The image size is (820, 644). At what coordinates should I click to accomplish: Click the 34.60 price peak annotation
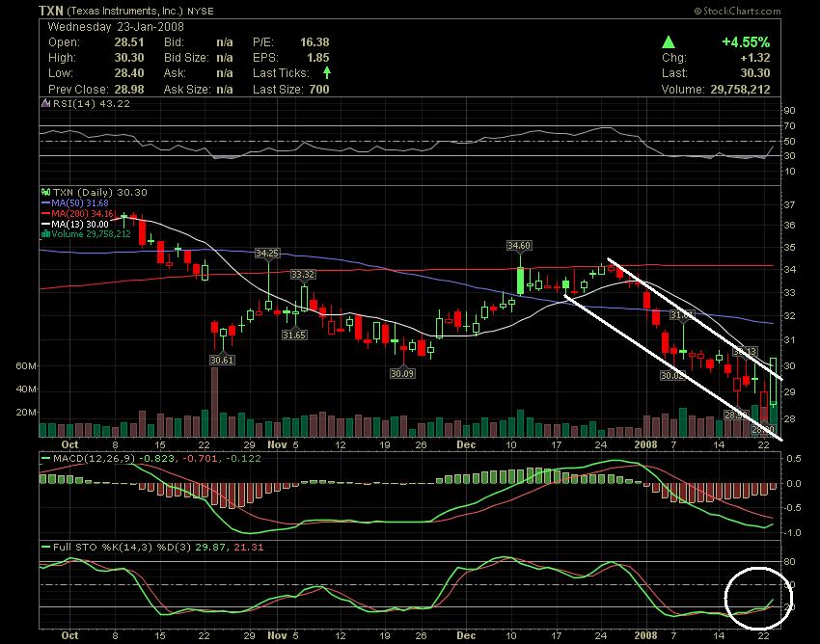tap(519, 245)
